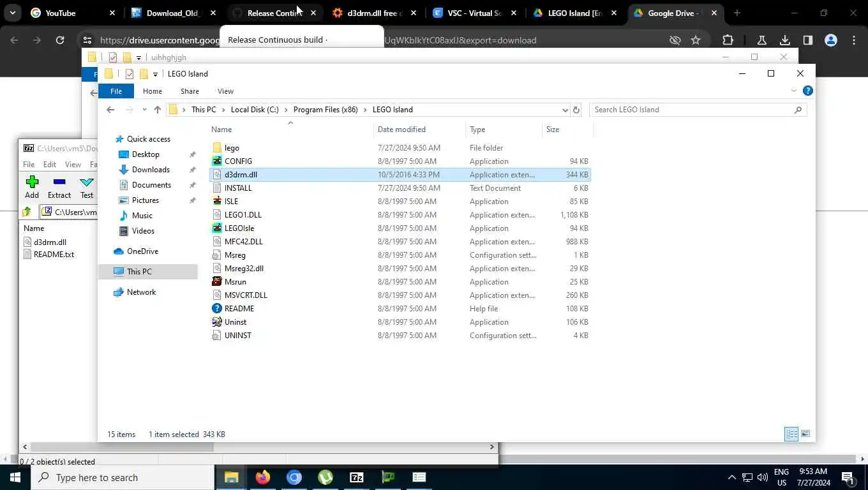Sort by the Date modified column

pos(419,130)
